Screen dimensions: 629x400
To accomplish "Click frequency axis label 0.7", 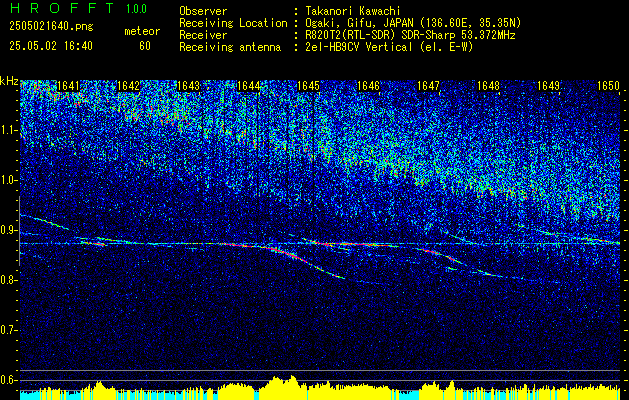I will (8, 330).
